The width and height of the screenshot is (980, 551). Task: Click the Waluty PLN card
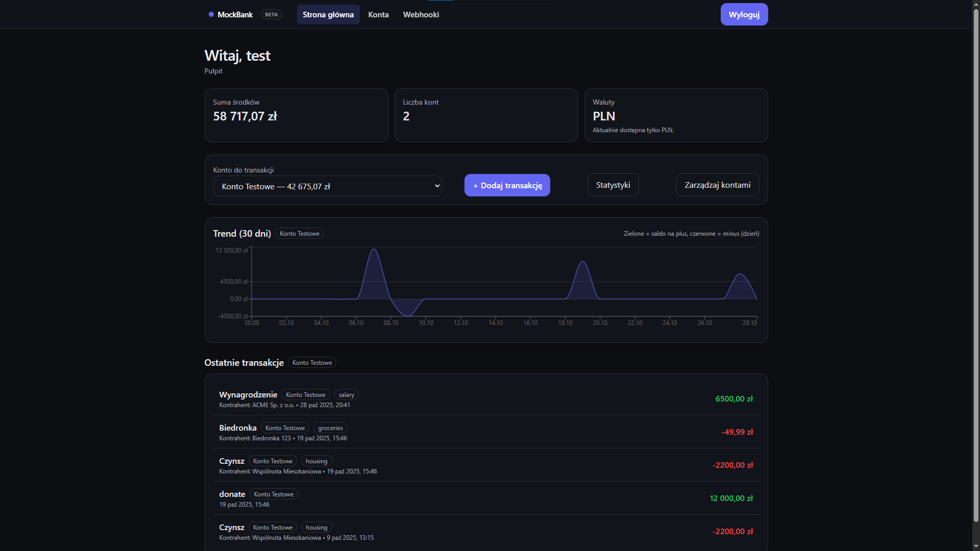click(676, 115)
